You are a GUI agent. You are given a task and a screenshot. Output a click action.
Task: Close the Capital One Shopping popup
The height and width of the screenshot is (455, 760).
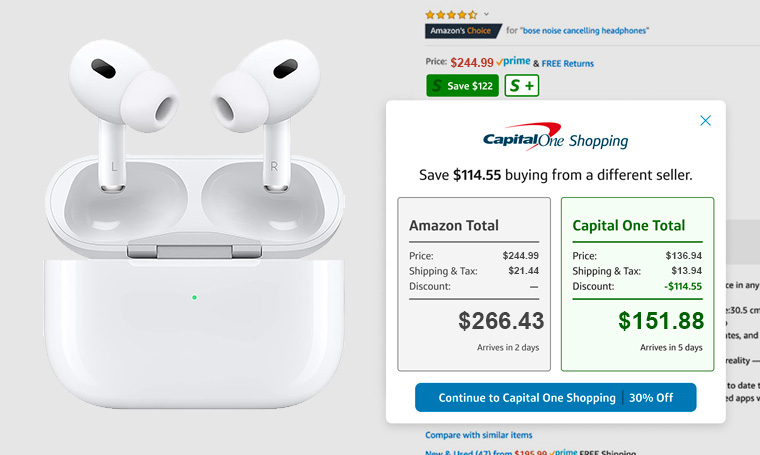pyautogui.click(x=705, y=121)
